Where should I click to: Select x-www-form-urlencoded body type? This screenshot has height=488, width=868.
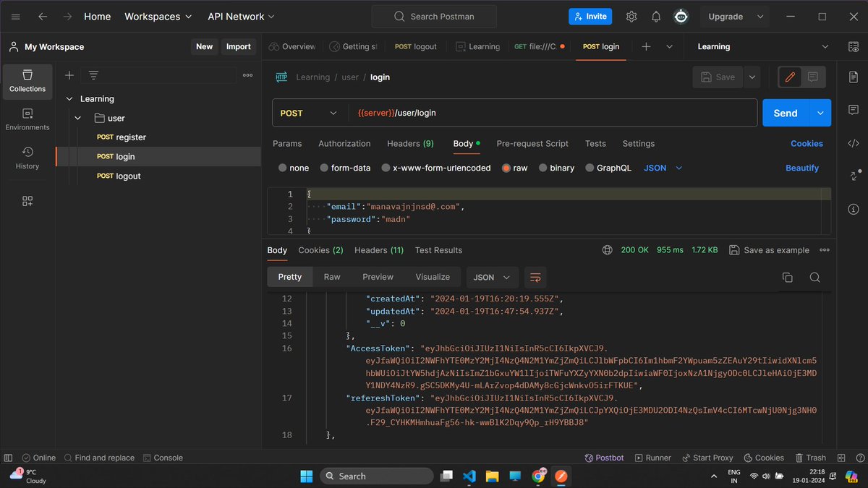point(436,168)
